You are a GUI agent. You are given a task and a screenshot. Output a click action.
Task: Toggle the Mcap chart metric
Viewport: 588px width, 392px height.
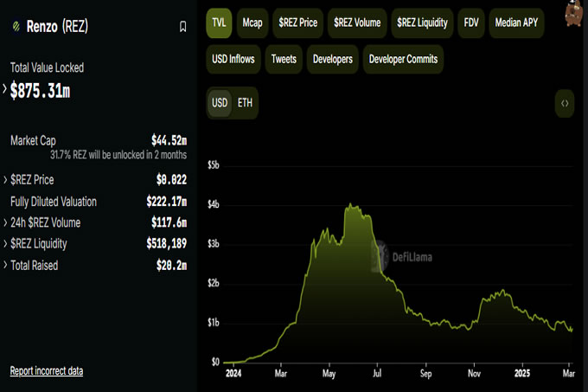[x=252, y=22]
